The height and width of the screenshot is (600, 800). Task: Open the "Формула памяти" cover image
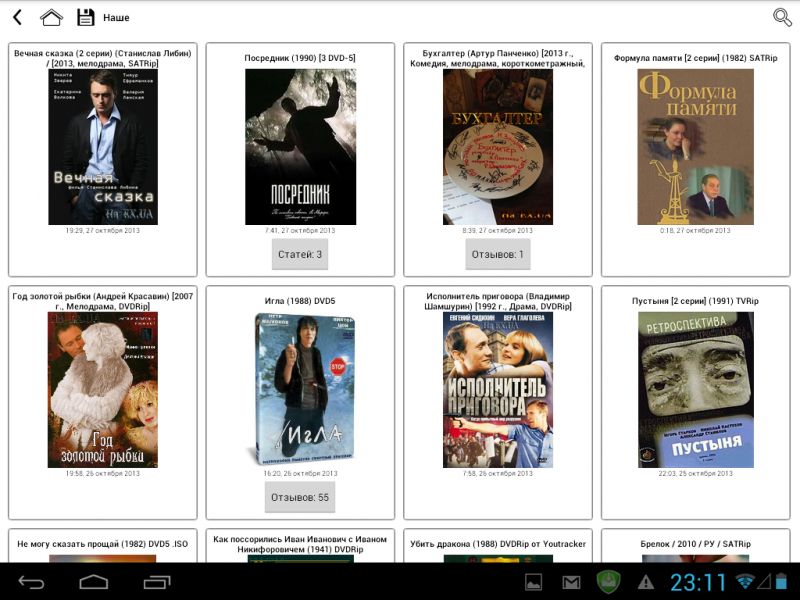(696, 146)
